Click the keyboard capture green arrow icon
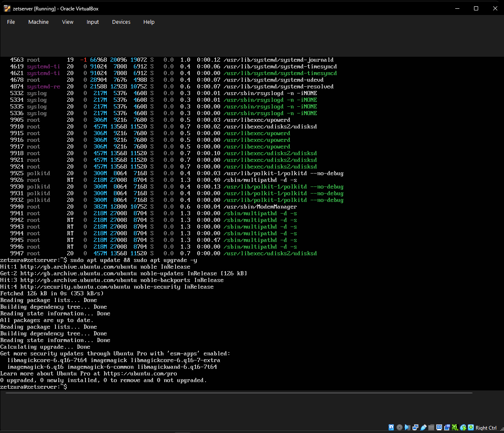504x433 pixels. tap(471, 427)
